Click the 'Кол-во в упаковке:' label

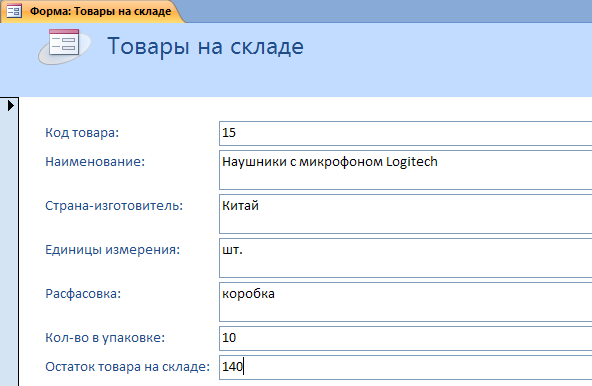click(x=105, y=338)
